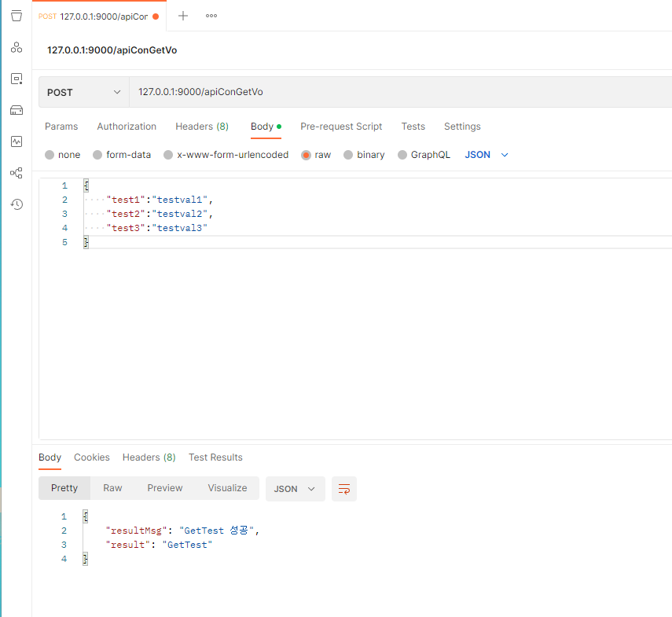The width and height of the screenshot is (672, 617).
Task: Choose the Raw response view
Action: (x=112, y=488)
